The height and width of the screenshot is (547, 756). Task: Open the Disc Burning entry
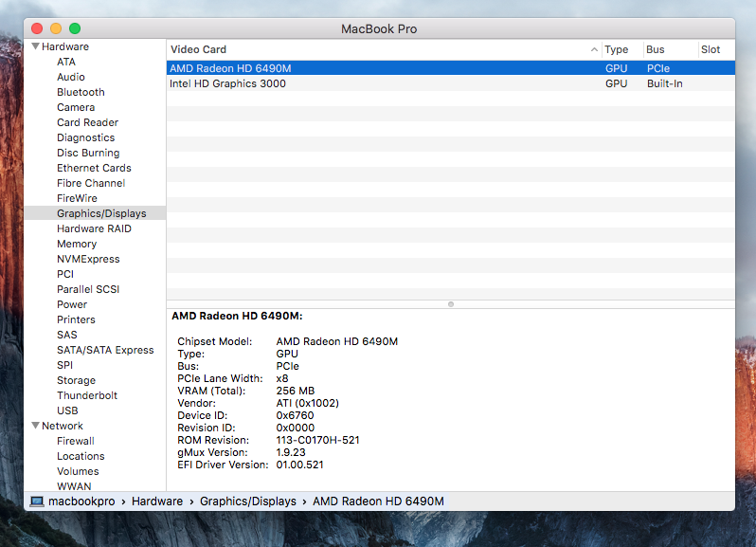(88, 153)
